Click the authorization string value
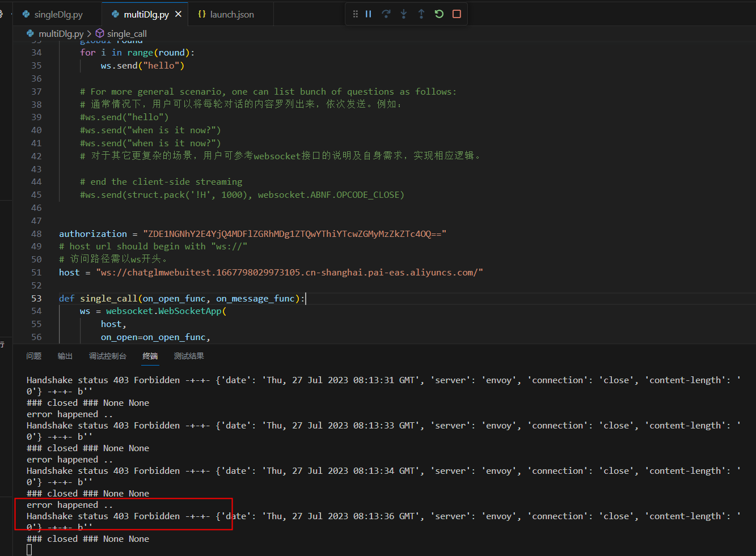Viewport: 756px width, 556px height. pos(295,234)
